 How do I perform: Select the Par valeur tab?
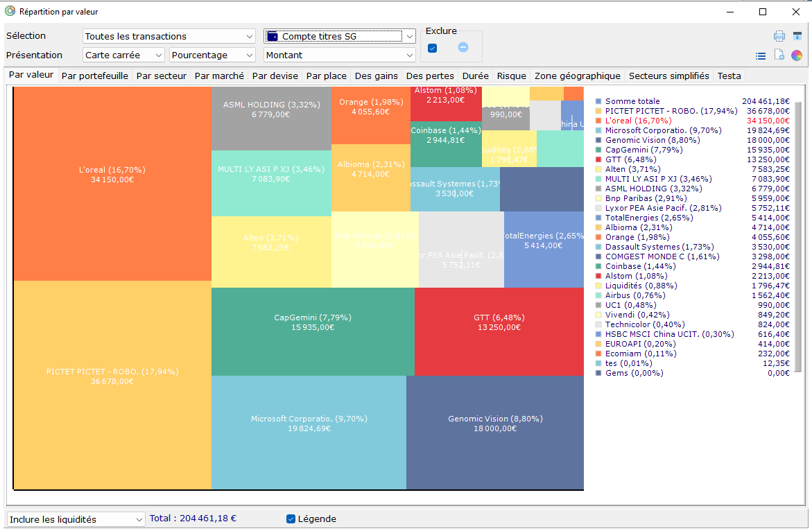point(31,75)
